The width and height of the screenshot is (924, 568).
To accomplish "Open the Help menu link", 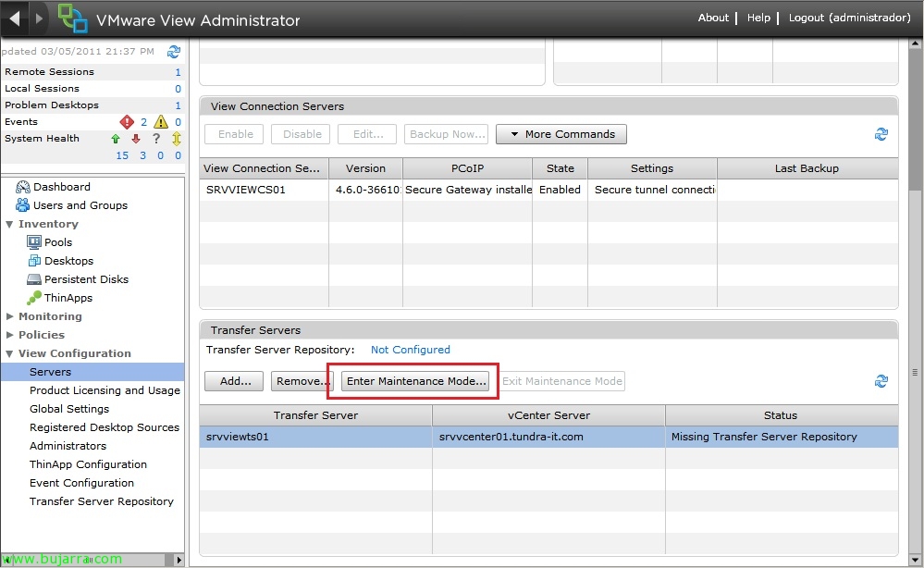I will tap(758, 18).
